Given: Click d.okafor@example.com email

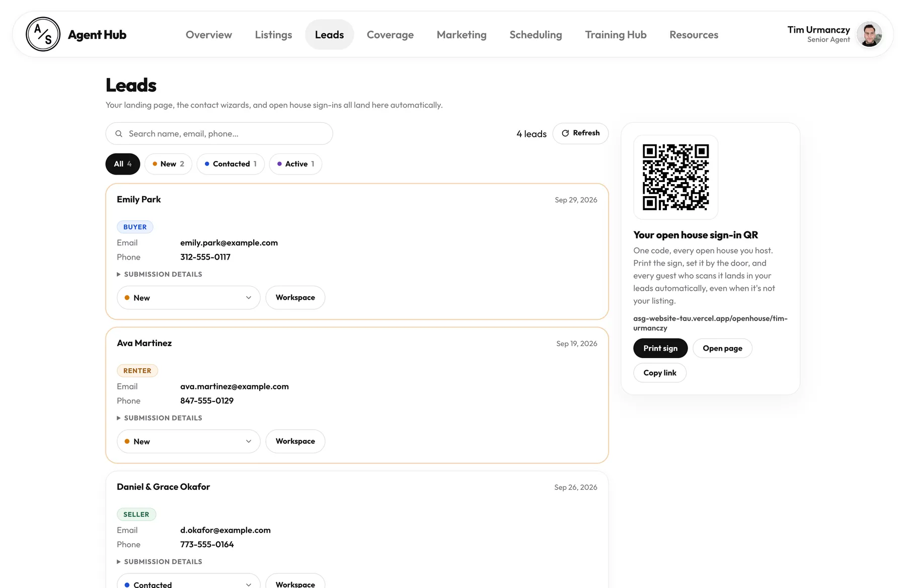Looking at the screenshot, I should pyautogui.click(x=225, y=530).
